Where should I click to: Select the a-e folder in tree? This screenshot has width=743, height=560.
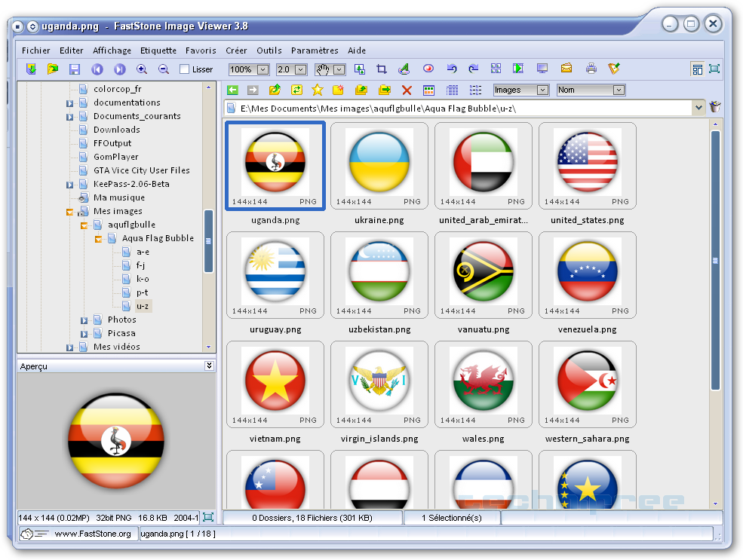coord(143,252)
